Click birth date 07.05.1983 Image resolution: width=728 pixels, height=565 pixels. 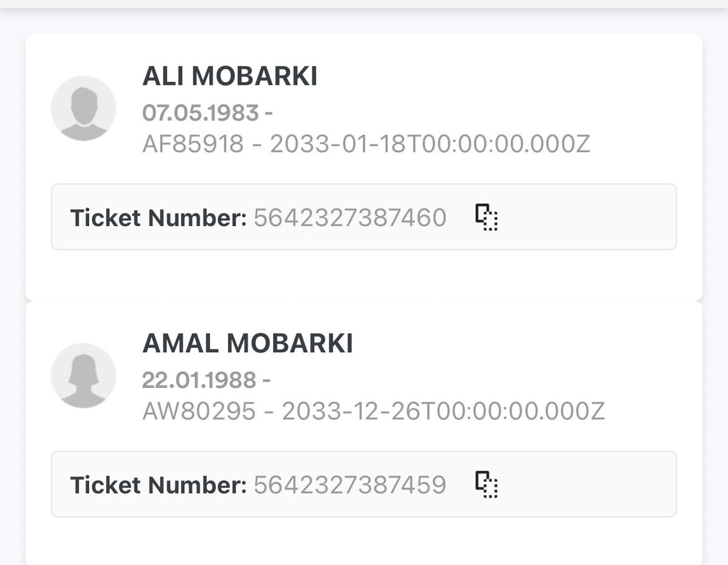(199, 112)
